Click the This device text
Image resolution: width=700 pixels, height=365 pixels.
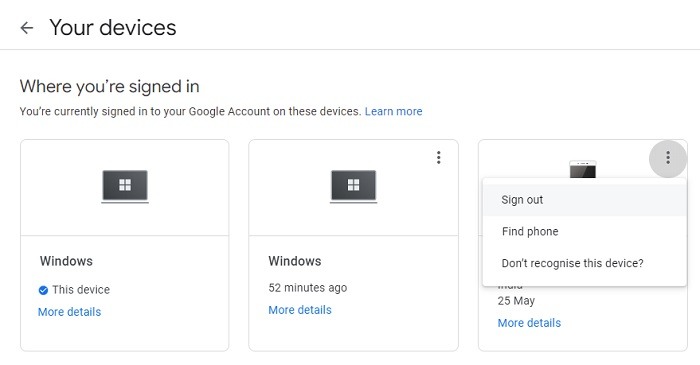click(x=81, y=290)
